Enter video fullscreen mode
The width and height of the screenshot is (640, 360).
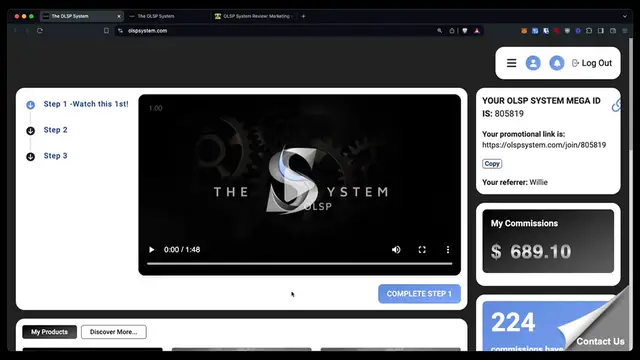[x=422, y=249]
